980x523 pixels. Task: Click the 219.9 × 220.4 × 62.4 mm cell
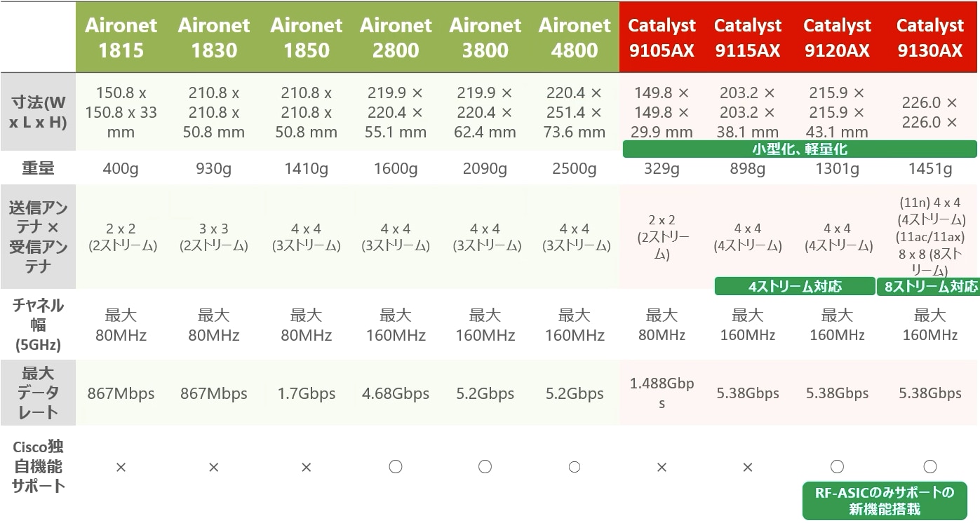tap(485, 112)
